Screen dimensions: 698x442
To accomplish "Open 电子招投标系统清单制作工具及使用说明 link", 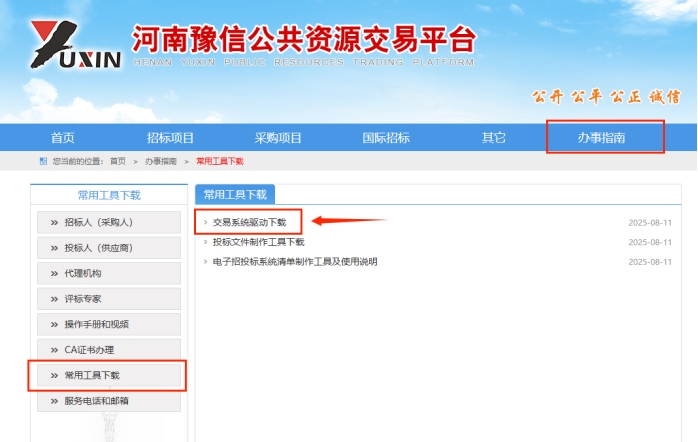I will coord(295,262).
